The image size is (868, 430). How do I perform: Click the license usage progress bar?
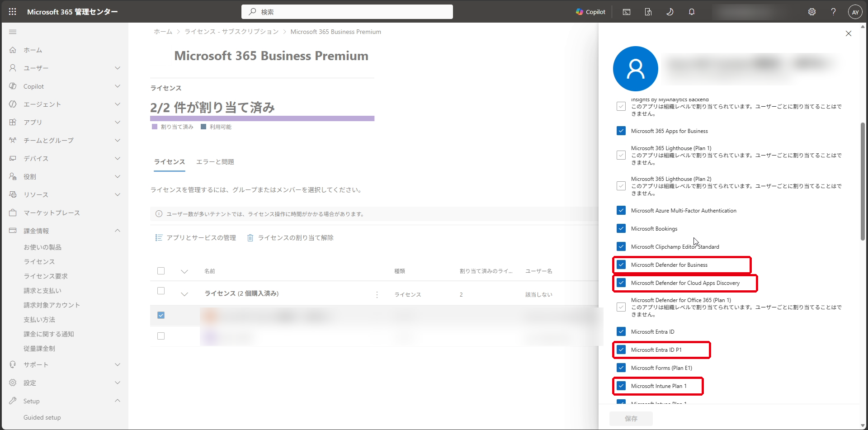[x=262, y=118]
